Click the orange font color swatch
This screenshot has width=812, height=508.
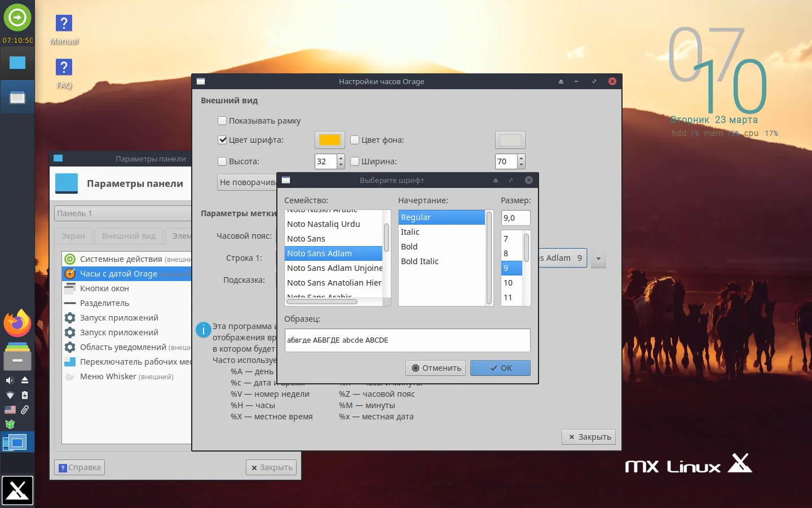click(x=329, y=140)
